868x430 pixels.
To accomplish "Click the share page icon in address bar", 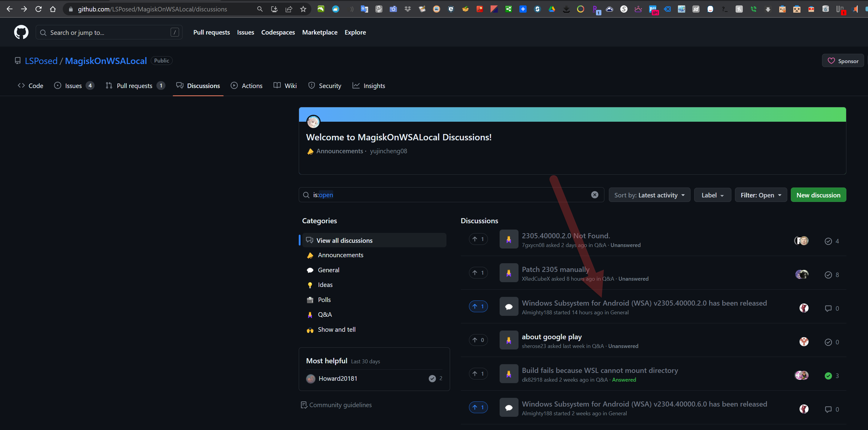I will click(x=289, y=9).
